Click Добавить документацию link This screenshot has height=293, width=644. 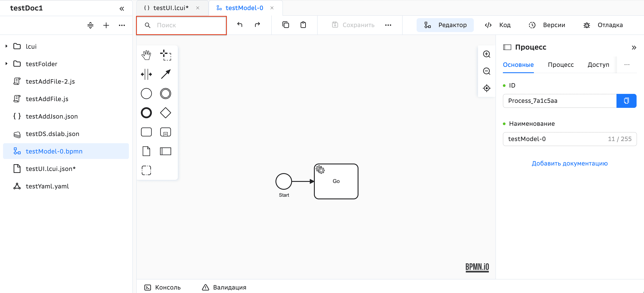click(570, 163)
